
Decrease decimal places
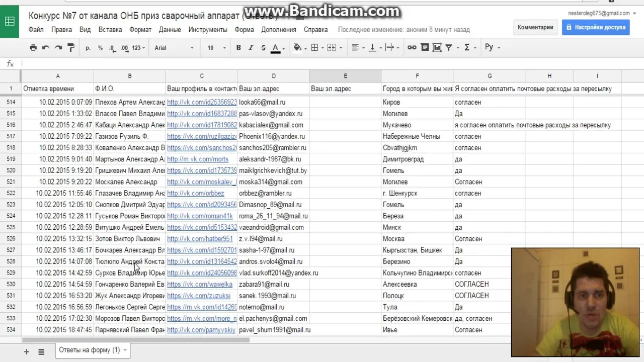pos(112,48)
